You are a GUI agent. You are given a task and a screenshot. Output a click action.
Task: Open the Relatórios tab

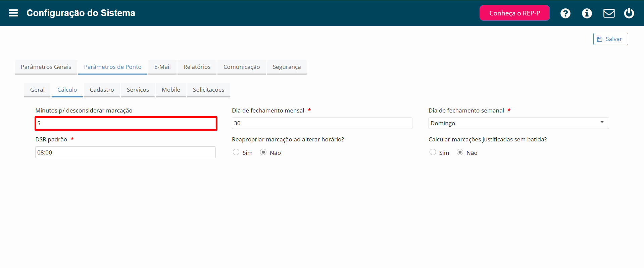197,67
